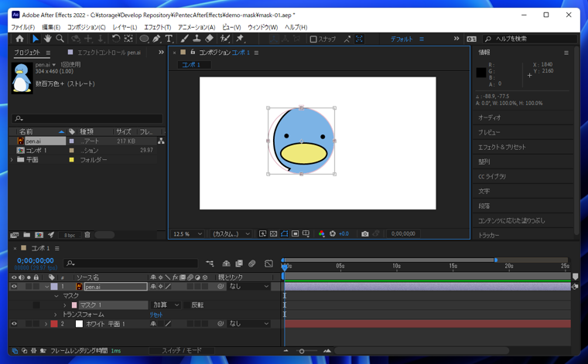Select the Roto Brush tool
The image size is (588, 364).
pos(224,39)
